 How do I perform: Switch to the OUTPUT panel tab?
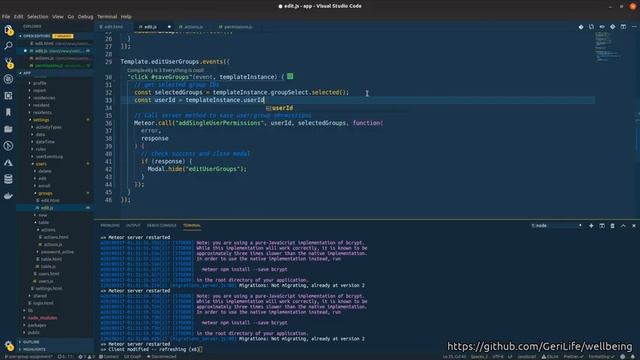[133, 225]
